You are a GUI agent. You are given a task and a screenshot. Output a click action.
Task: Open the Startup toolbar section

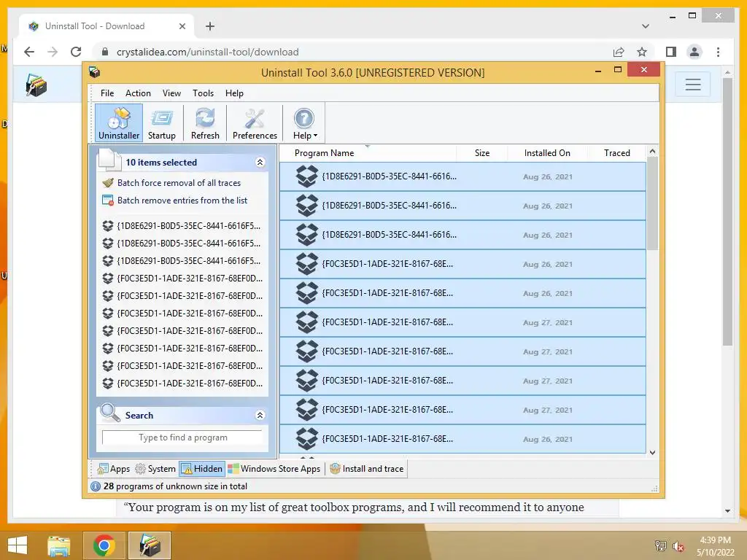161,122
